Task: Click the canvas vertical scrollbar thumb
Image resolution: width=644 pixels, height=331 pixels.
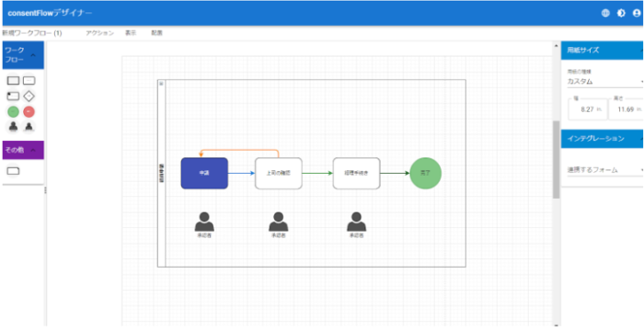Action: point(556,160)
